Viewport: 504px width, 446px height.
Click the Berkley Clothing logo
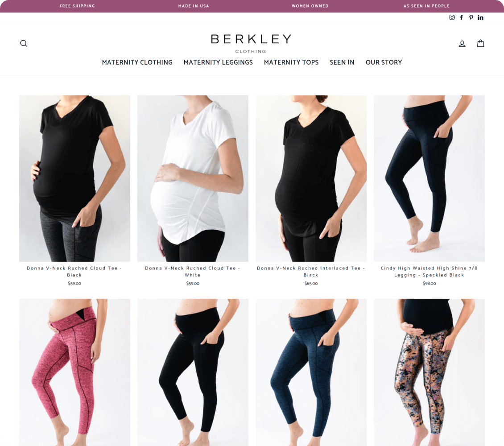[x=251, y=43]
